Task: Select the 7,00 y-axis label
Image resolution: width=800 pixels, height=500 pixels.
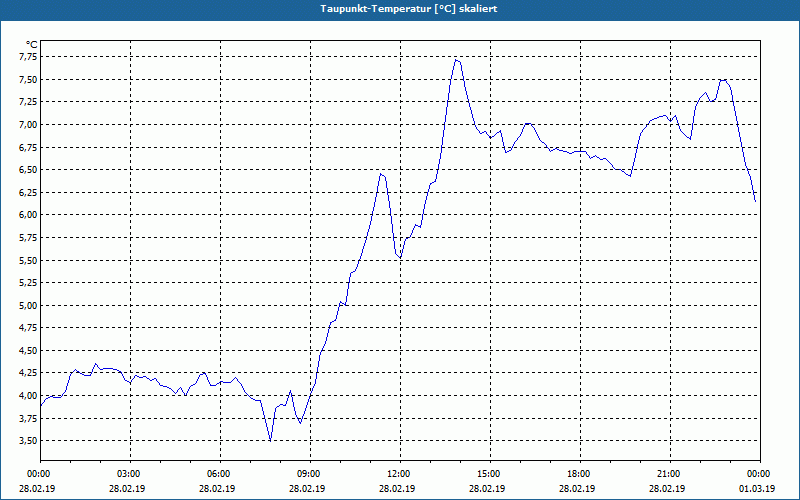Action: tap(28, 125)
